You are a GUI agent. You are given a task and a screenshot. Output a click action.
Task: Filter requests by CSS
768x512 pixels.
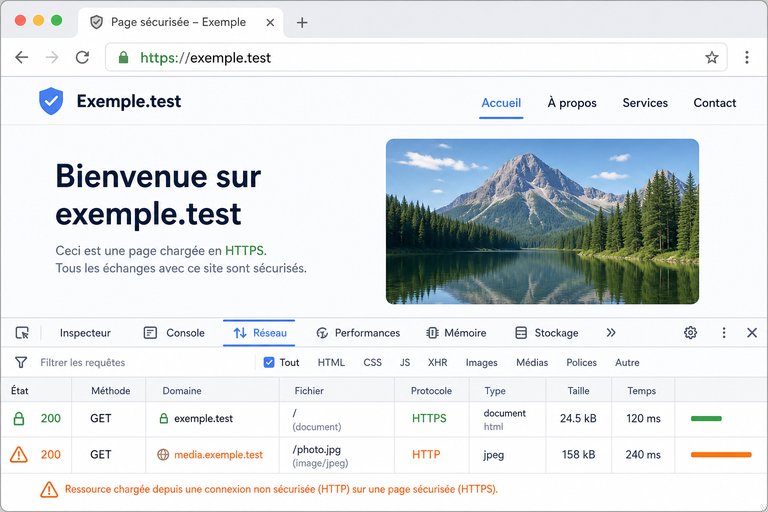pos(372,363)
